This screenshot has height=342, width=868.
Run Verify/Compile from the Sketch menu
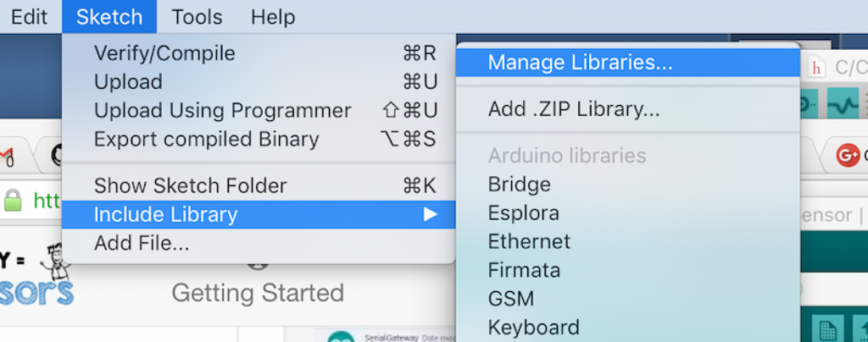[x=164, y=53]
